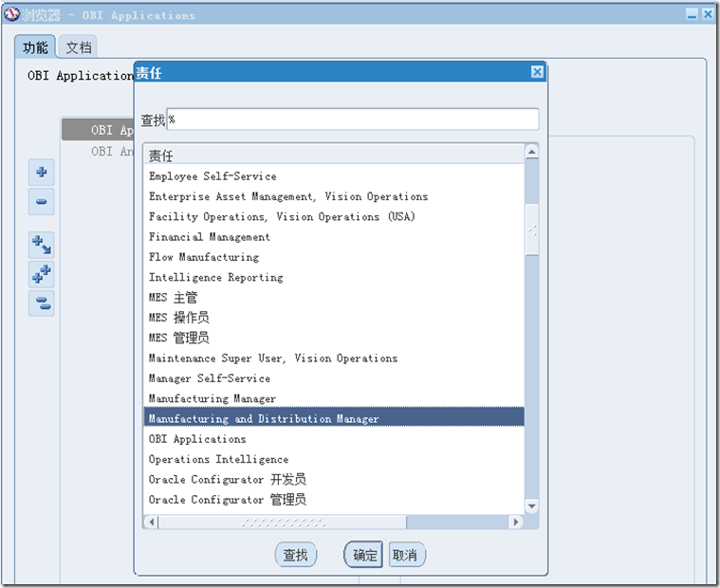Click horizontal scroll right arrow
The width and height of the screenshot is (720, 588).
pos(516,522)
